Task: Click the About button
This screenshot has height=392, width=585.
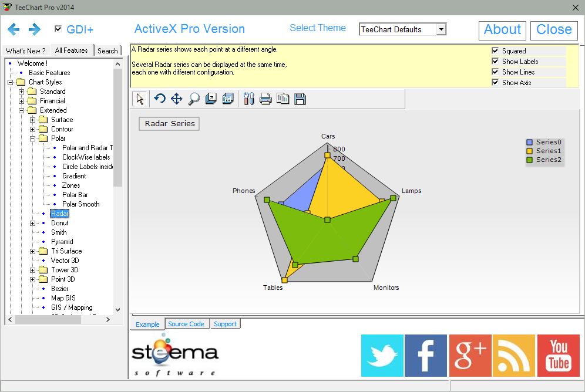Action: tap(502, 30)
